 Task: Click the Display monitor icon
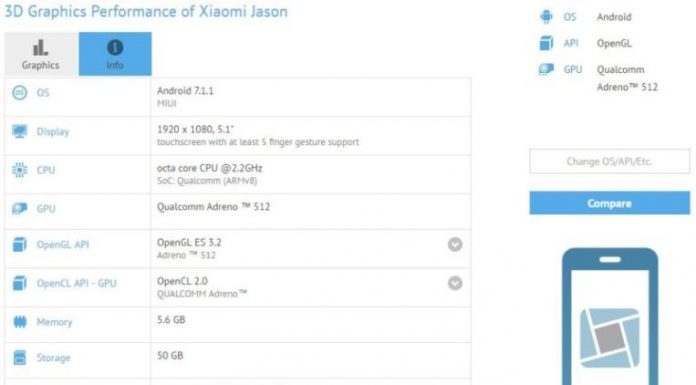tap(20, 131)
